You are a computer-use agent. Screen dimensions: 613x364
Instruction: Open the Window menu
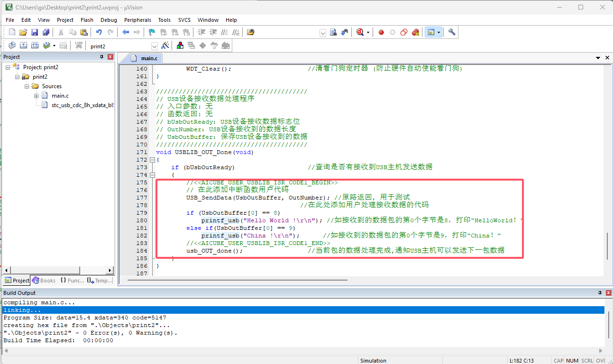[208, 20]
